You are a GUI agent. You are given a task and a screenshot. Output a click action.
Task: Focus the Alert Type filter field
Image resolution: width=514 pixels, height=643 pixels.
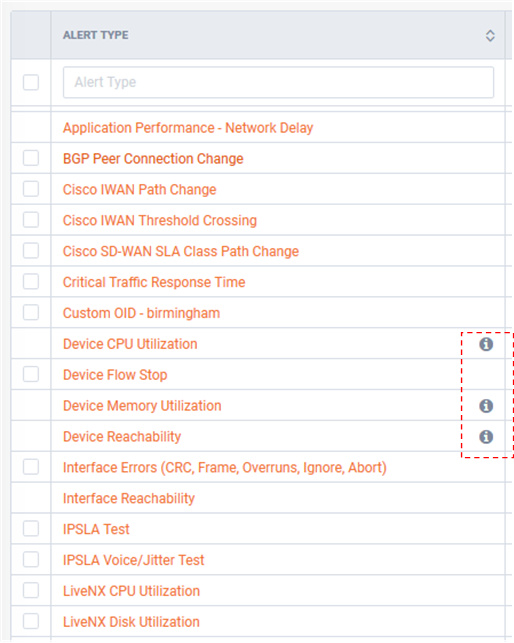point(278,82)
